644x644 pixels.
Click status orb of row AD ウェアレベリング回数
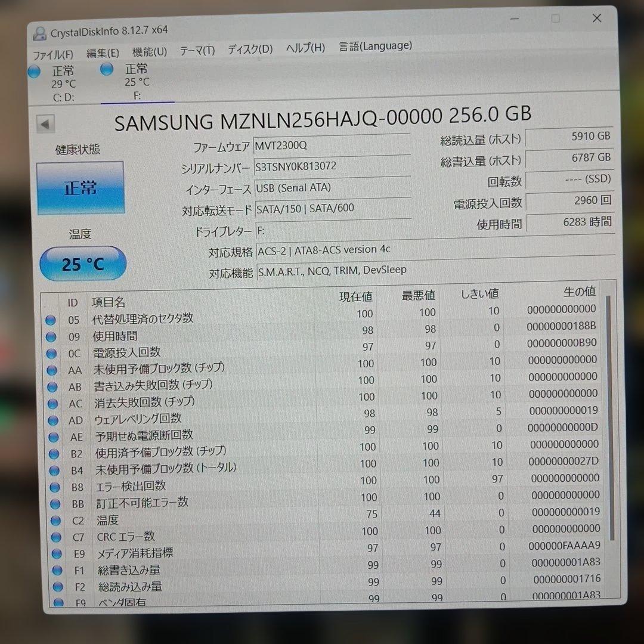coord(53,420)
